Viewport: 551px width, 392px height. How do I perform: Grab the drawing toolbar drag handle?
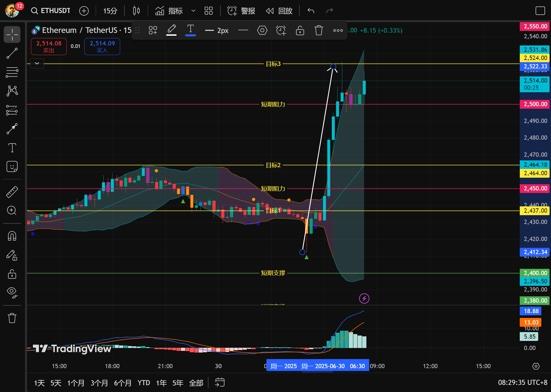[138, 30]
